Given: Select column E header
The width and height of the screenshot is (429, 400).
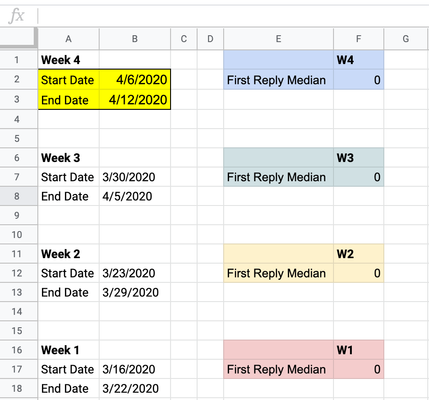Looking at the screenshot, I should [278, 39].
